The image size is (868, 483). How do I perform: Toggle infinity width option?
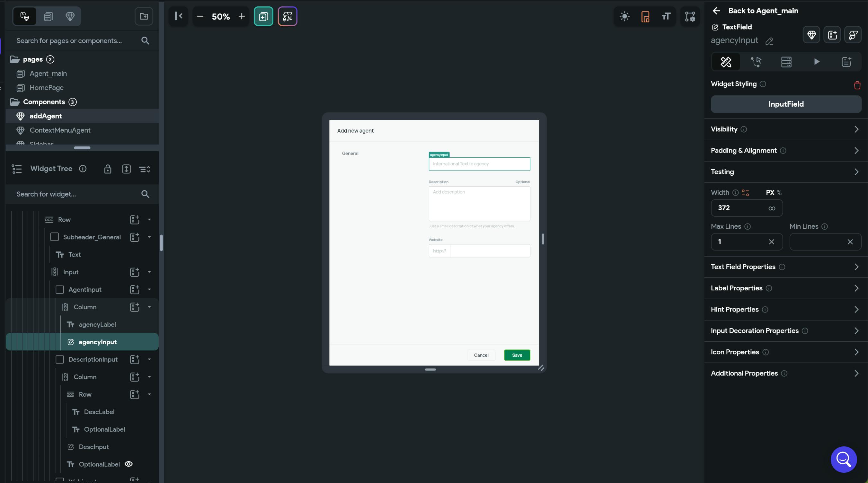tap(772, 208)
